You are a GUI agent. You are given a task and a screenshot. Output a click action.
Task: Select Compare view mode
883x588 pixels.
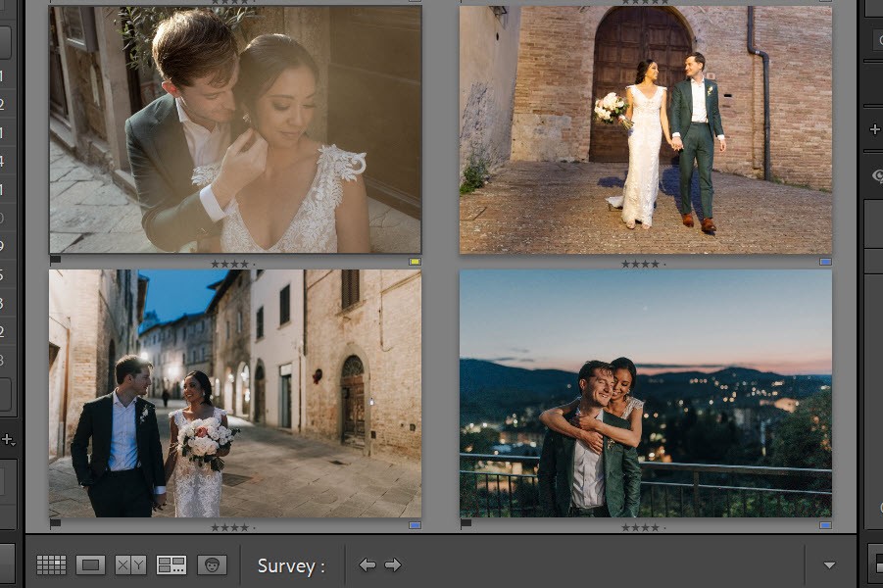[131, 564]
